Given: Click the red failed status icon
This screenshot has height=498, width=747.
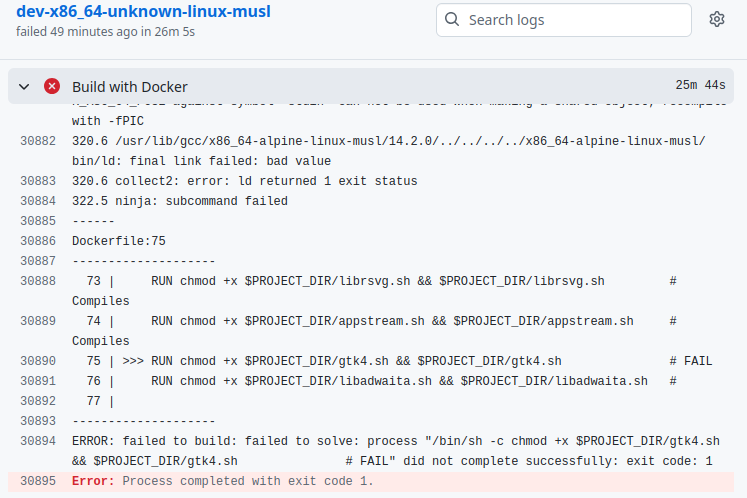Looking at the screenshot, I should point(52,87).
